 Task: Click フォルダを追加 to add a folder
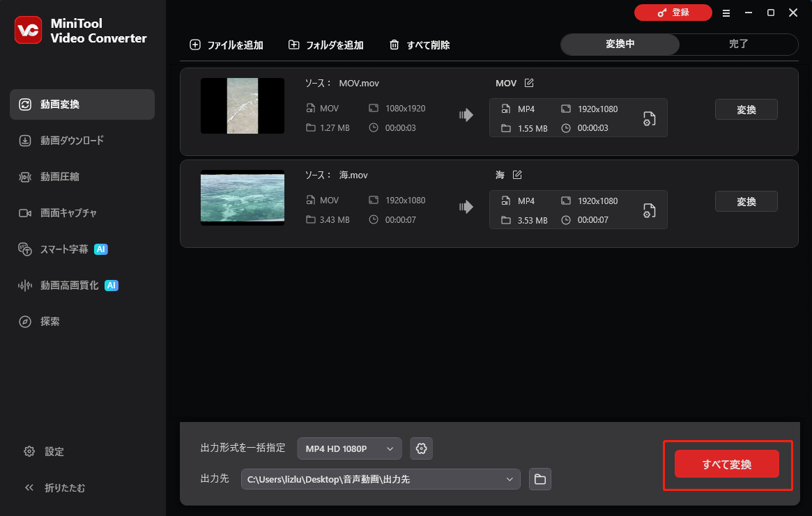[325, 45]
